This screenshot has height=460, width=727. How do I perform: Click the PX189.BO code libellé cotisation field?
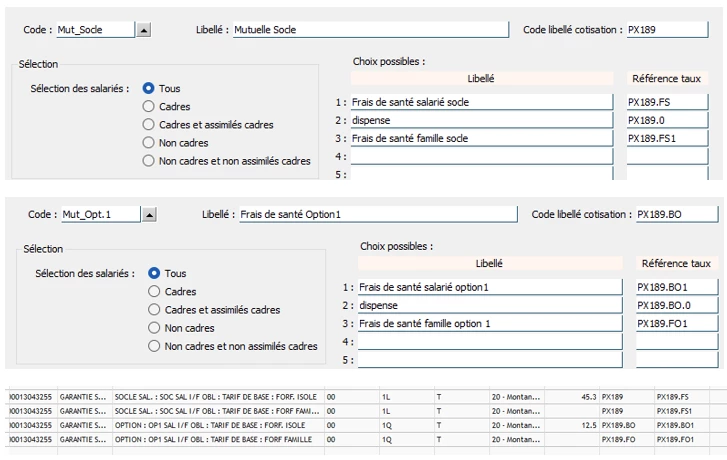click(x=676, y=214)
